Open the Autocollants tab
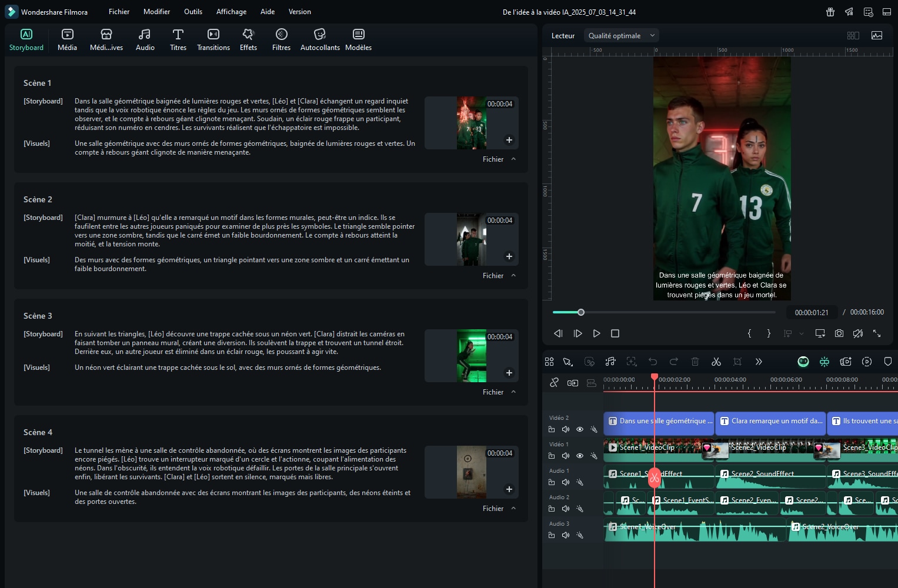The image size is (898, 588). click(320, 40)
